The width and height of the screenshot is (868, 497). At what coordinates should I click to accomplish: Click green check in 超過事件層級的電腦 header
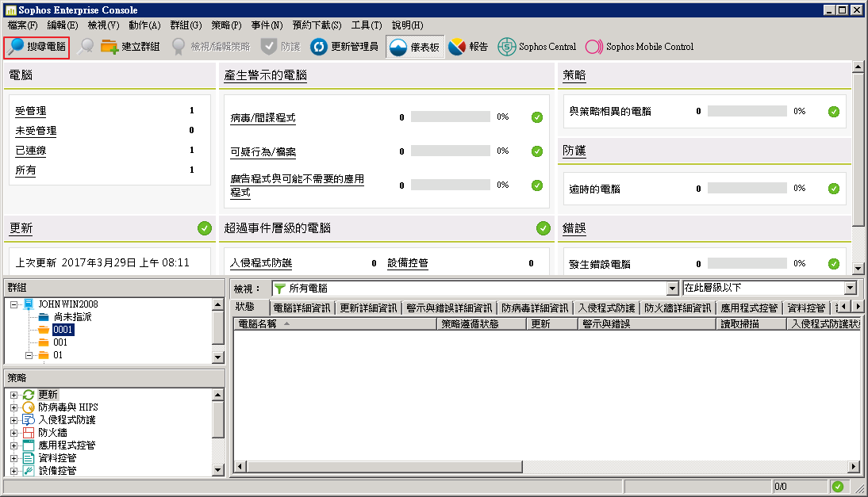point(543,228)
